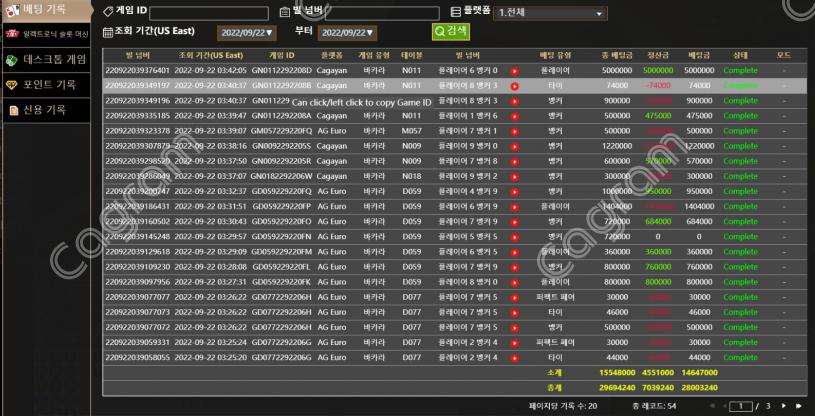Click the search (검색) button
Screen dimensions: 815x416
click(451, 31)
